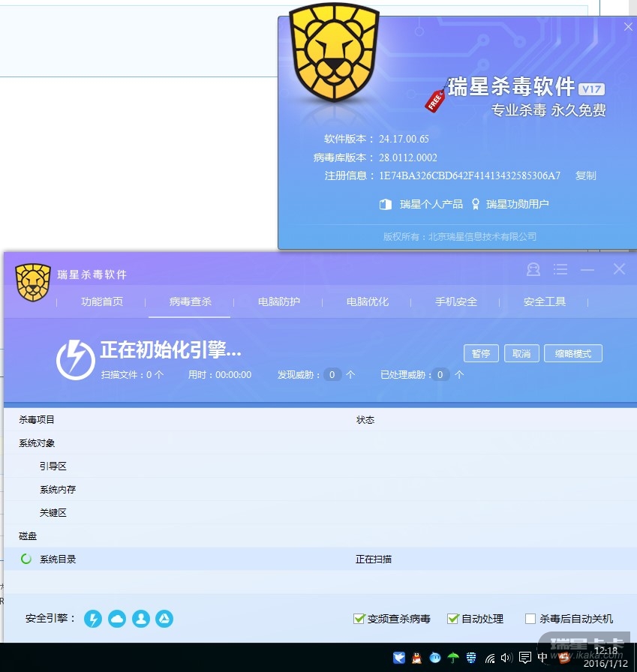Viewport: 637px width, 672px height.
Task: Click the user-shaped security engine icon
Action: pos(141,619)
